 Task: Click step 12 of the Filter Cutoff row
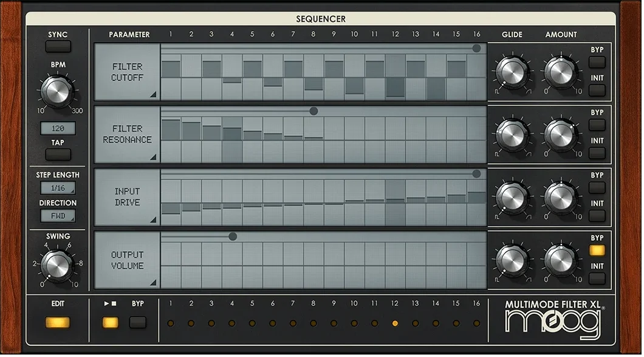(x=395, y=77)
